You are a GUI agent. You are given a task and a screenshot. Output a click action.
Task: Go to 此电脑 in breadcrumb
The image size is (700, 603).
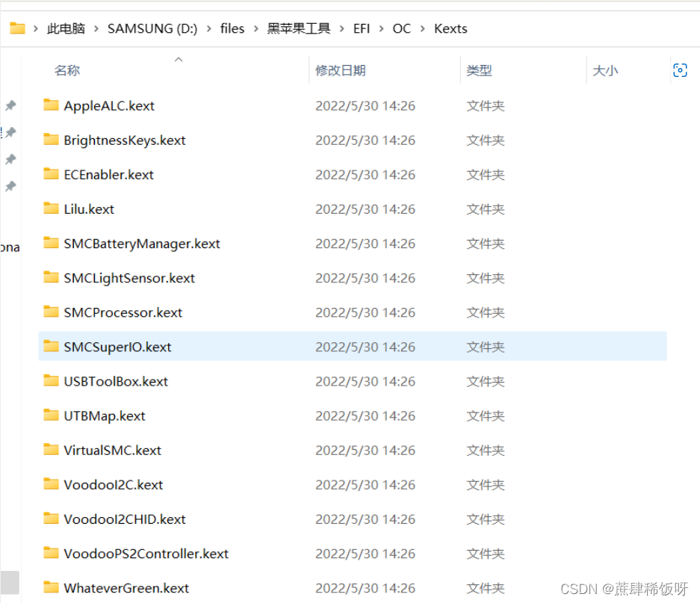coord(66,28)
